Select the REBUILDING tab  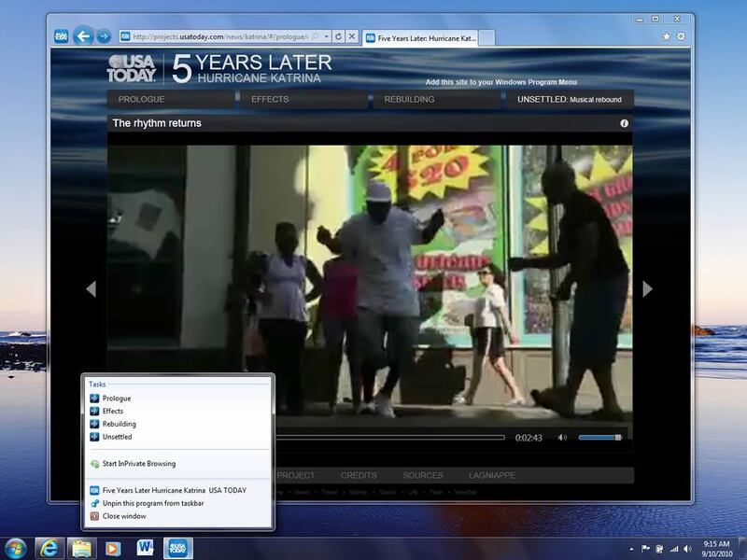410,99
